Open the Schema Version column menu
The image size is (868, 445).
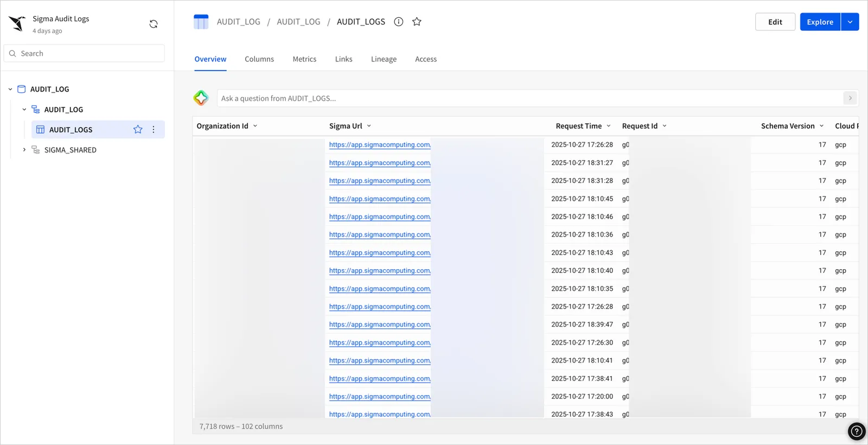[x=821, y=126]
